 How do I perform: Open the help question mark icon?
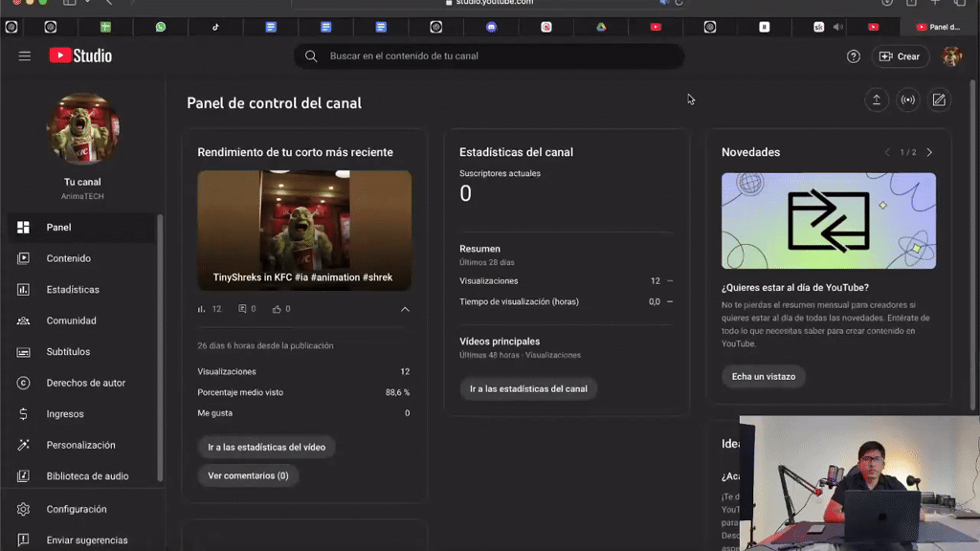pos(853,56)
